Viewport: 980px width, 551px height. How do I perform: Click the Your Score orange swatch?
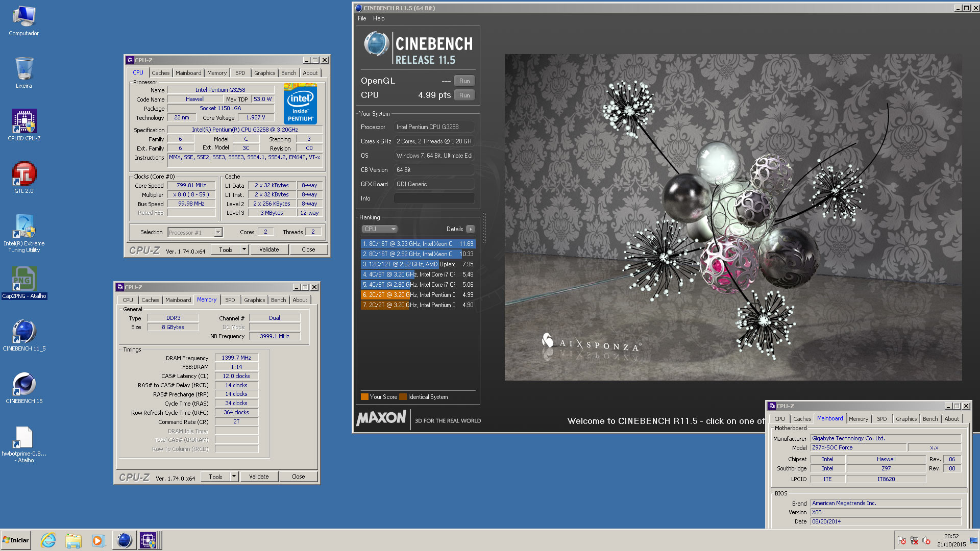pyautogui.click(x=364, y=397)
